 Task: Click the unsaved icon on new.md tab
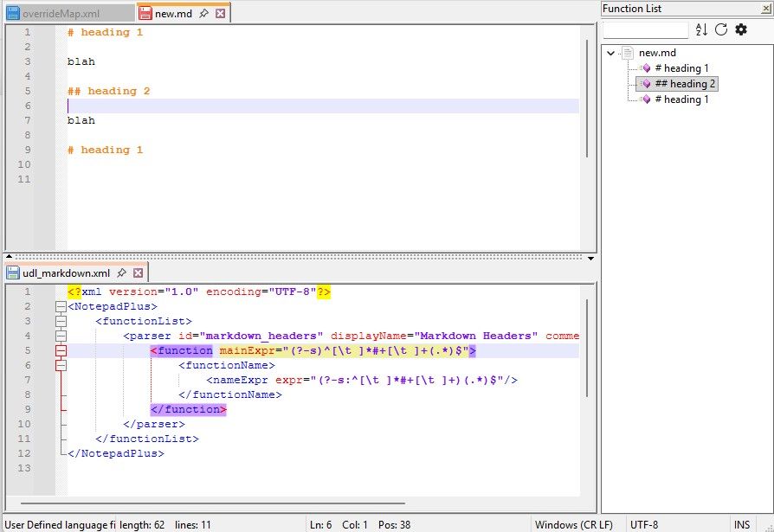point(145,13)
